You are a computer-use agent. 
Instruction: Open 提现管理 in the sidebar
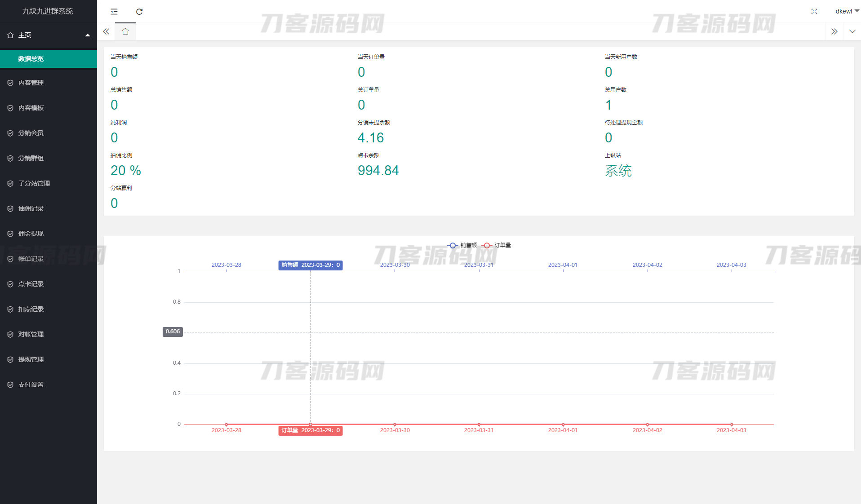point(31,359)
